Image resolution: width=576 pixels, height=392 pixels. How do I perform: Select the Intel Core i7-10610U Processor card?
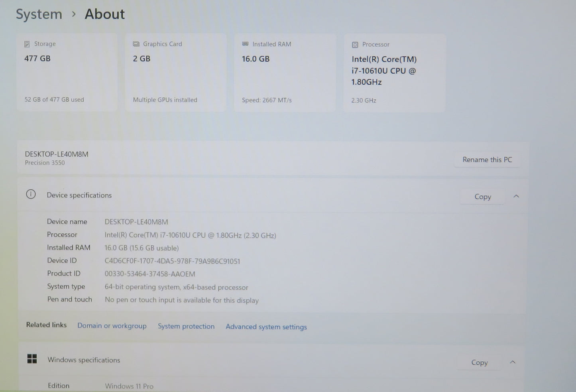click(x=394, y=72)
